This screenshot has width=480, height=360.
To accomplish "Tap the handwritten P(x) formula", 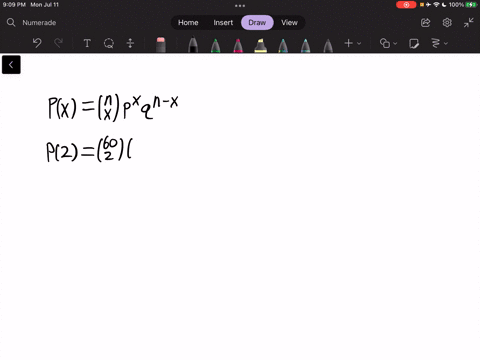I will pos(113,107).
